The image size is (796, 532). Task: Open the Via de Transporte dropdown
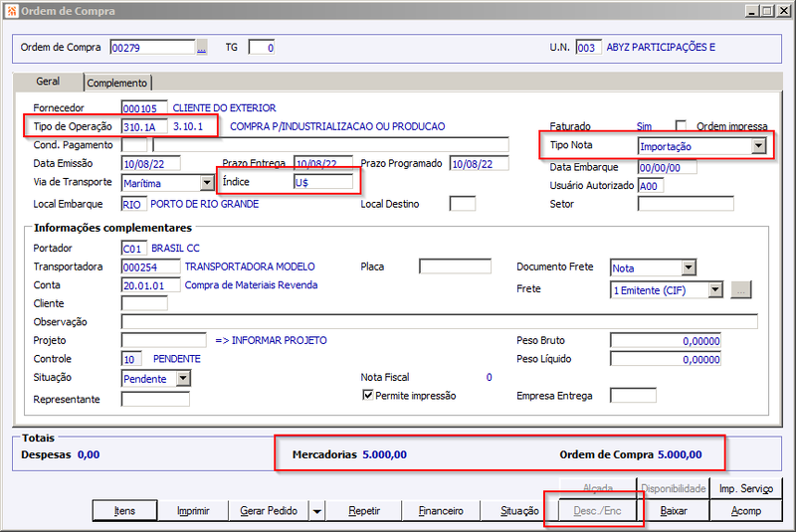coord(207,183)
